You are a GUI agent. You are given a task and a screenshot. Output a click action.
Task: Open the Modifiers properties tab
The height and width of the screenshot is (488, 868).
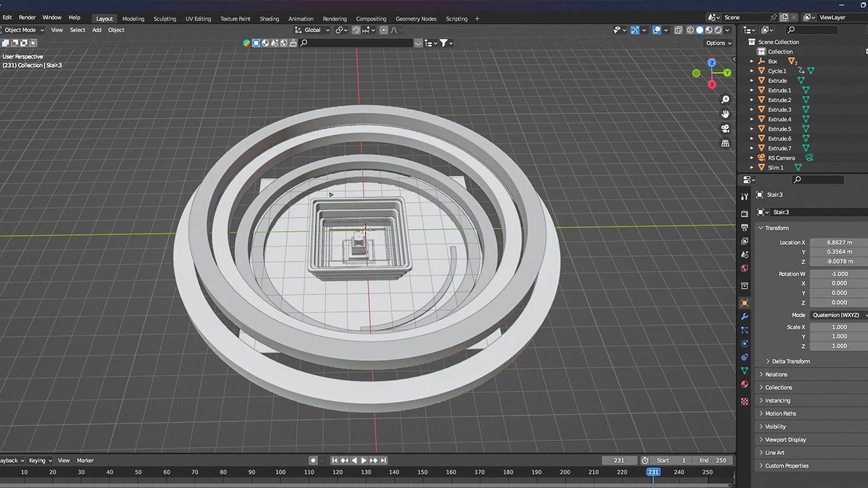tap(745, 316)
